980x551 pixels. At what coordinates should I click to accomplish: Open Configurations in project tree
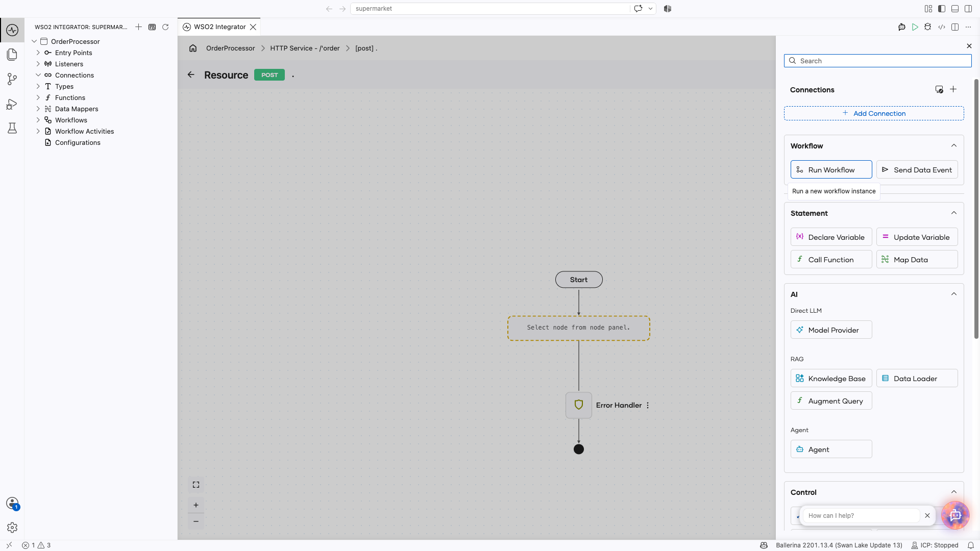click(x=78, y=142)
